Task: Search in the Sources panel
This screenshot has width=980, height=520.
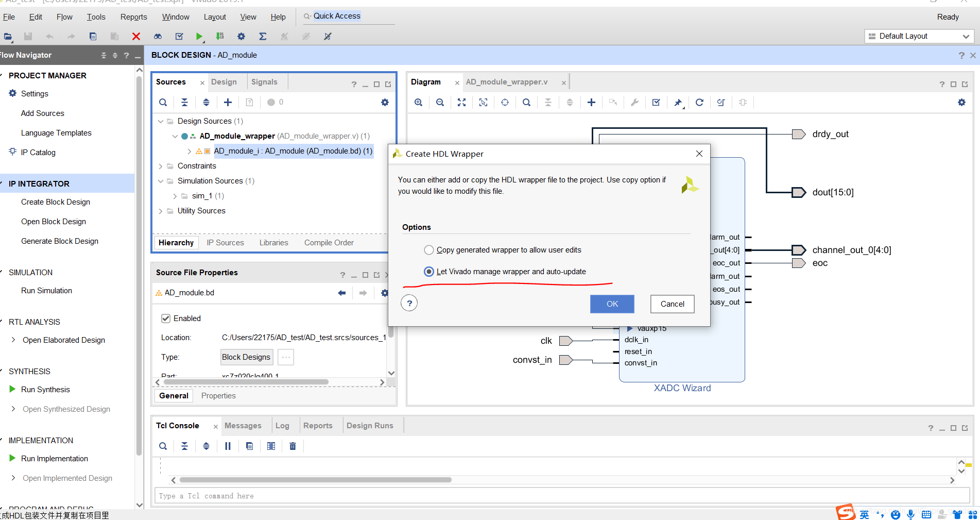Action: [x=163, y=102]
